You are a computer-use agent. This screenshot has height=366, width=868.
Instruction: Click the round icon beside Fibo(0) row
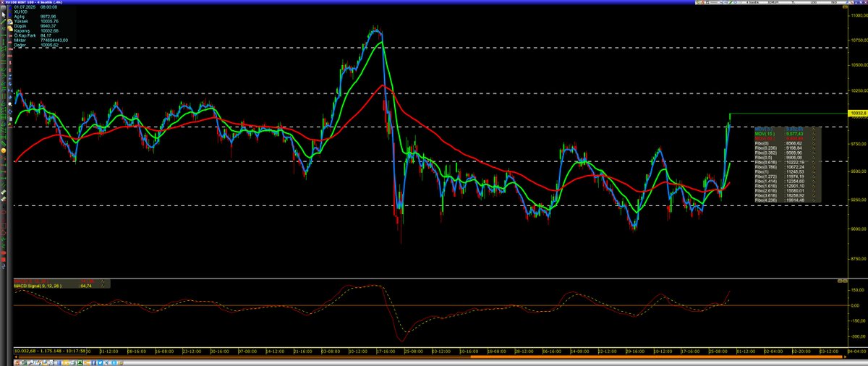[814, 143]
